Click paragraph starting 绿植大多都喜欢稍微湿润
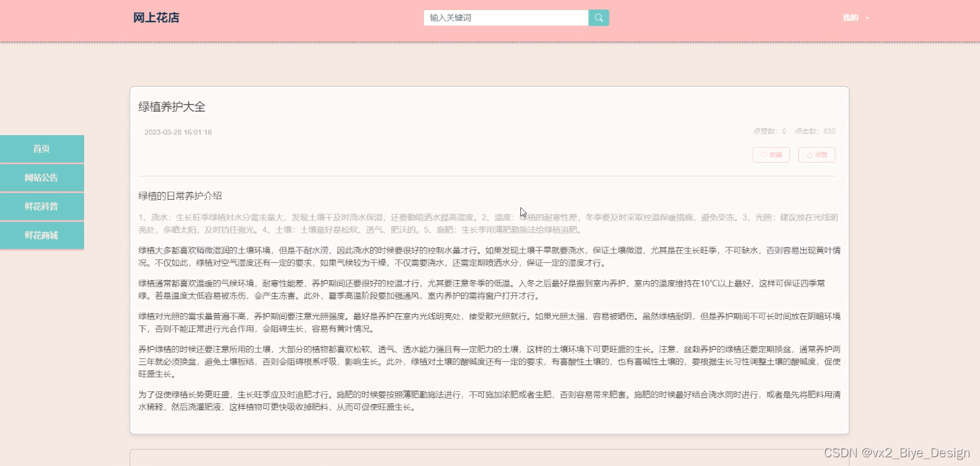 tap(489, 256)
